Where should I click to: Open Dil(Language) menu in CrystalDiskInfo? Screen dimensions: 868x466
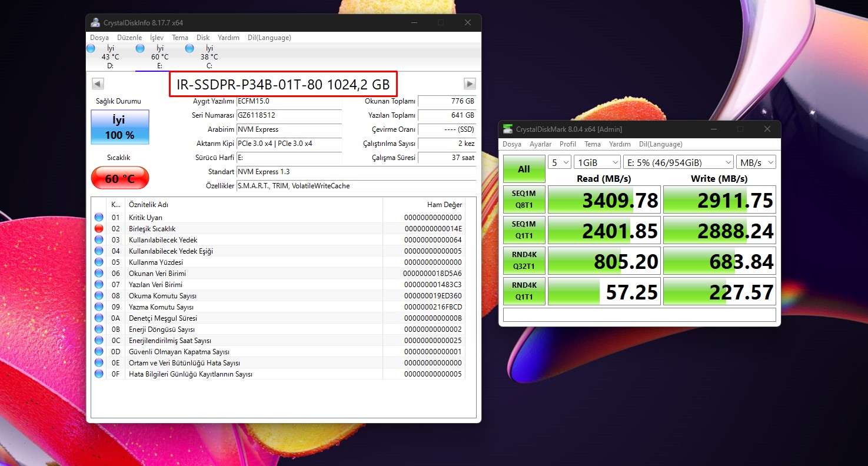coord(270,38)
